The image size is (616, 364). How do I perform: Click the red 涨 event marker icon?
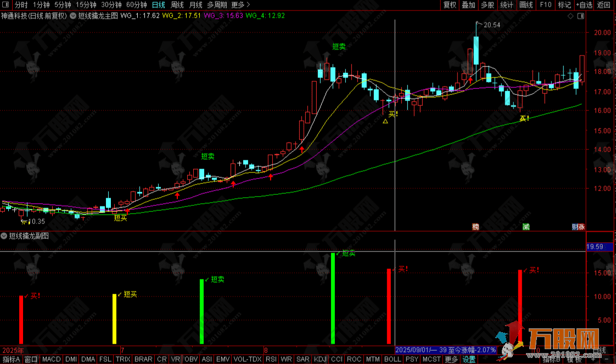point(581,226)
